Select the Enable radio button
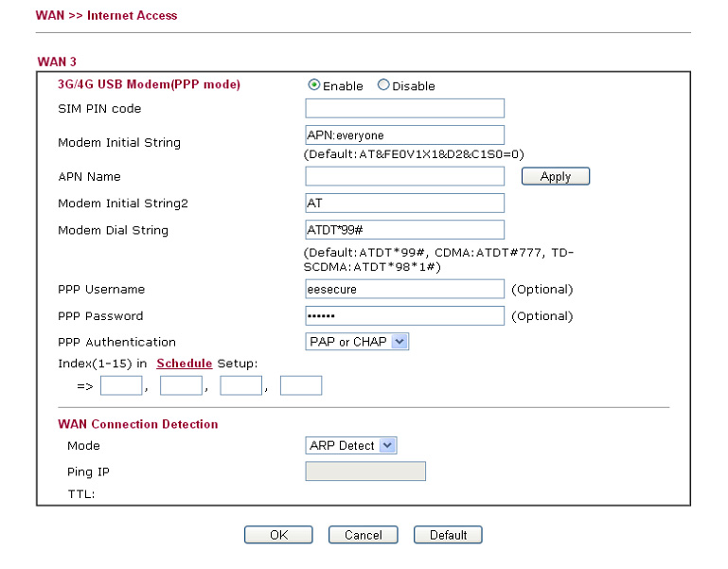 (x=314, y=85)
